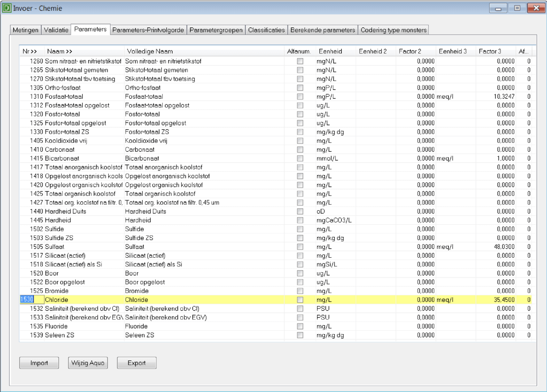Toggle Alfanum checkbox for Fosfaat-totaal row 1310
The height and width of the screenshot is (392, 547).
coord(300,96)
